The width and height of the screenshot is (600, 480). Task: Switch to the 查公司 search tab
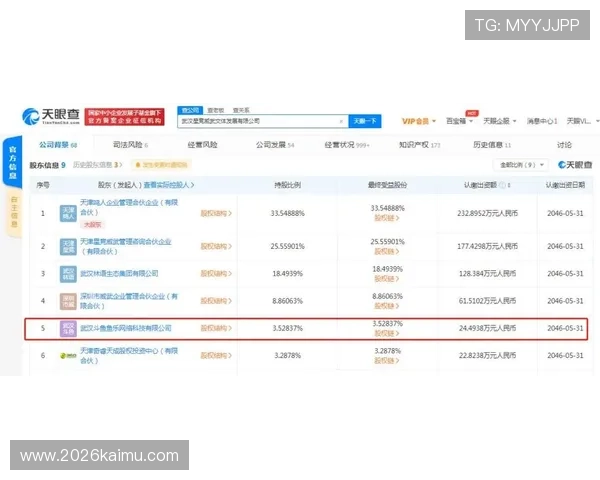tap(190, 110)
